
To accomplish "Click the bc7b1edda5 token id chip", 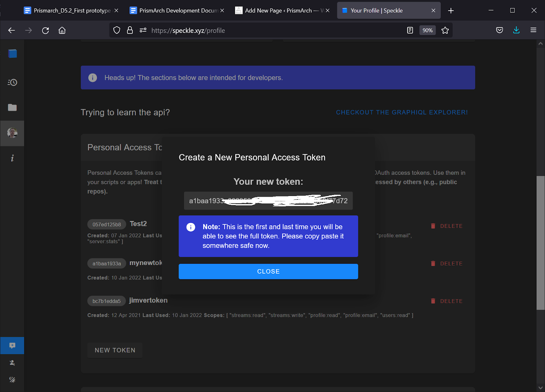I will pos(107,301).
